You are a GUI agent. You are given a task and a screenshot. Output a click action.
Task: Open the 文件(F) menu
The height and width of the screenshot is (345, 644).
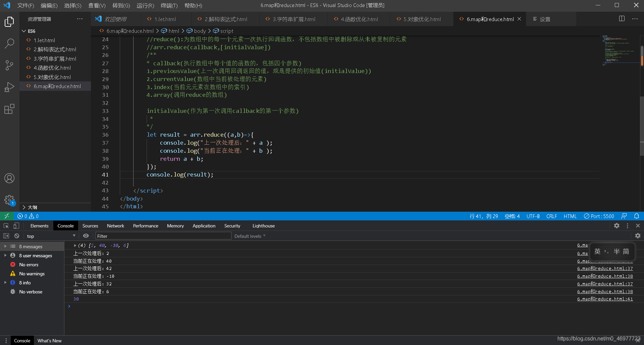pos(25,5)
